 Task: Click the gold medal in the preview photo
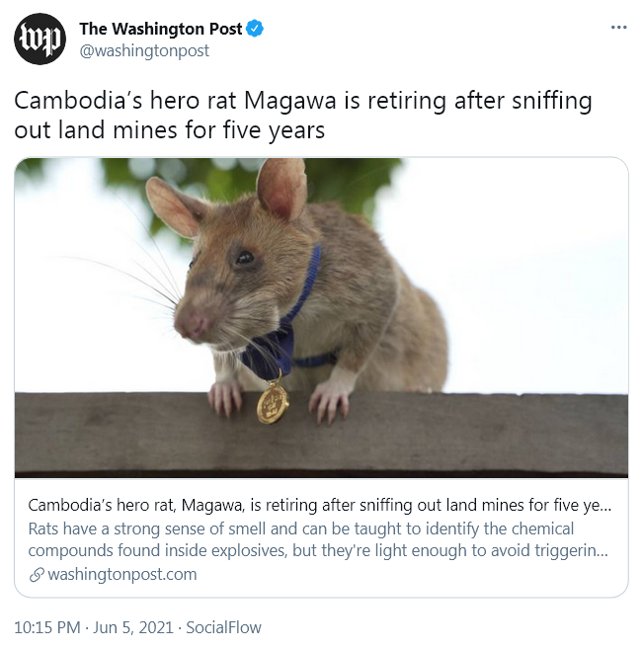click(273, 403)
